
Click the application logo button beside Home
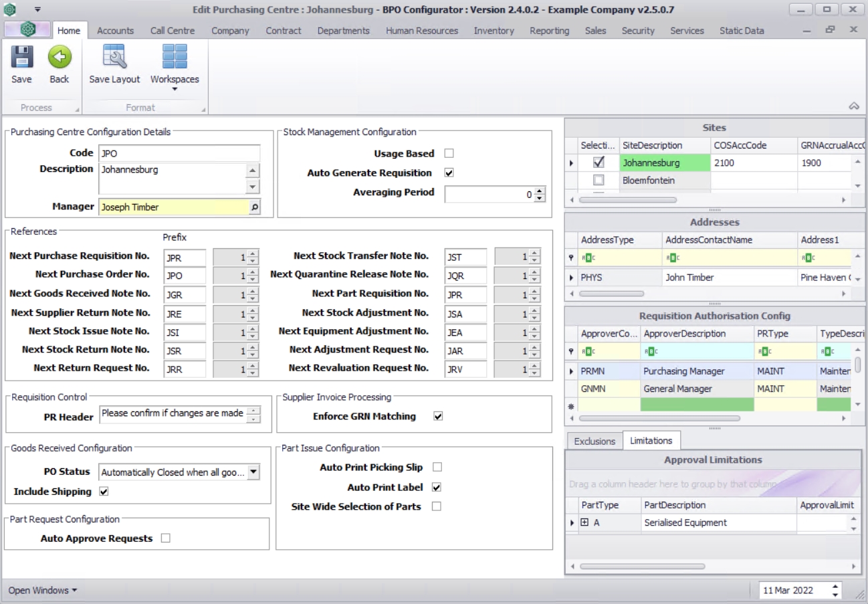tap(27, 29)
